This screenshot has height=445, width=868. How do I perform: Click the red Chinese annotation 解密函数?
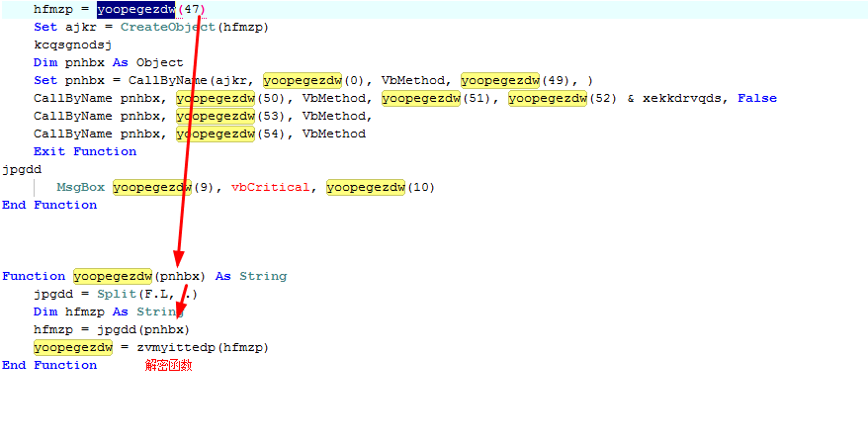click(x=168, y=365)
